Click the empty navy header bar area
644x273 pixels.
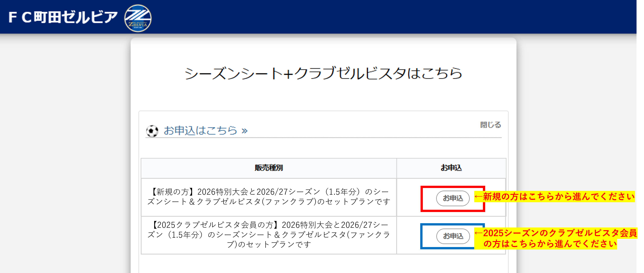[x=375, y=17]
